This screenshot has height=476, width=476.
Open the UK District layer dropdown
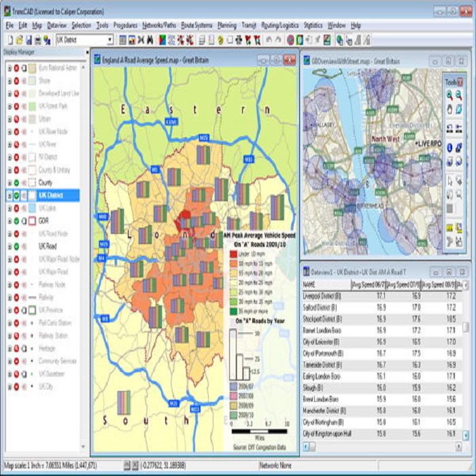pyautogui.click(x=109, y=40)
